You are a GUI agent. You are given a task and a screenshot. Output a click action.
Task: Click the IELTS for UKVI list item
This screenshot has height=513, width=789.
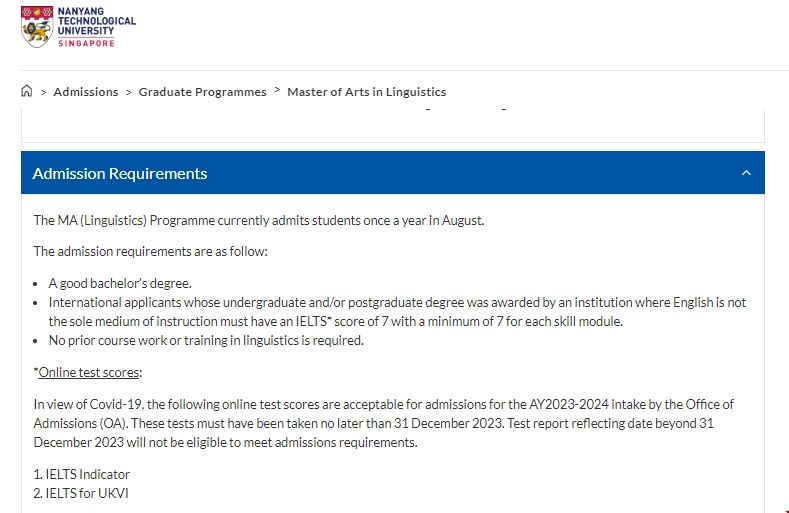click(81, 493)
